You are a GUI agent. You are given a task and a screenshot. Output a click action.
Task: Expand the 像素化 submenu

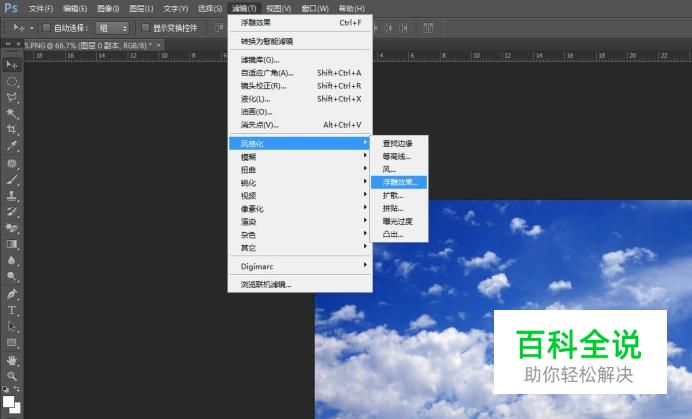[x=300, y=208]
